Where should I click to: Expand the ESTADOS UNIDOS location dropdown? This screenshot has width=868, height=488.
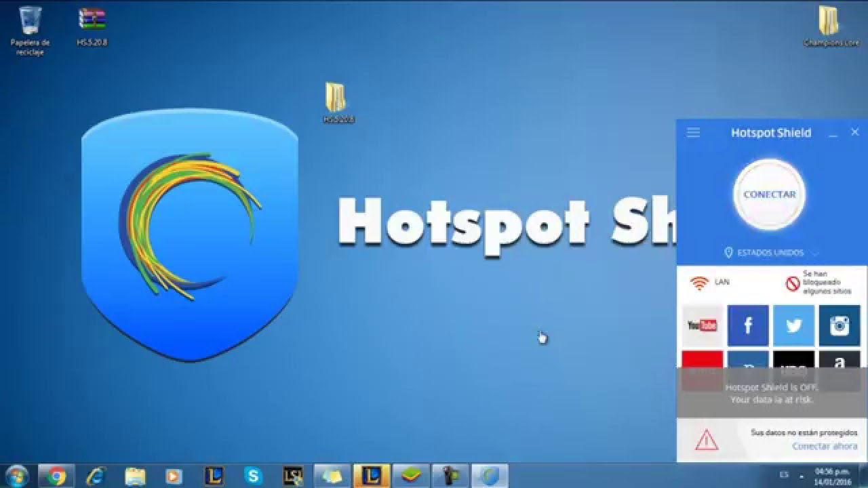pyautogui.click(x=772, y=253)
